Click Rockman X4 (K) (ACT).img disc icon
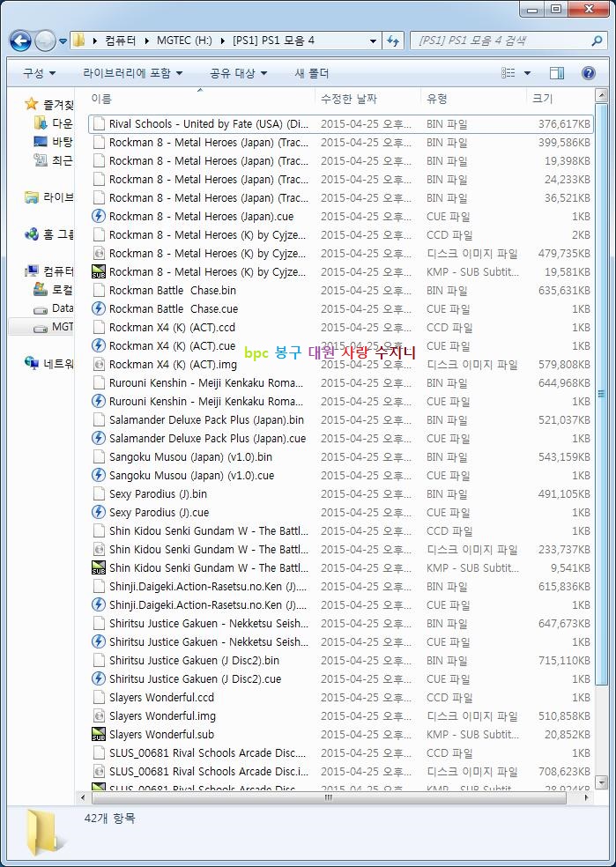The image size is (616, 867). [99, 365]
